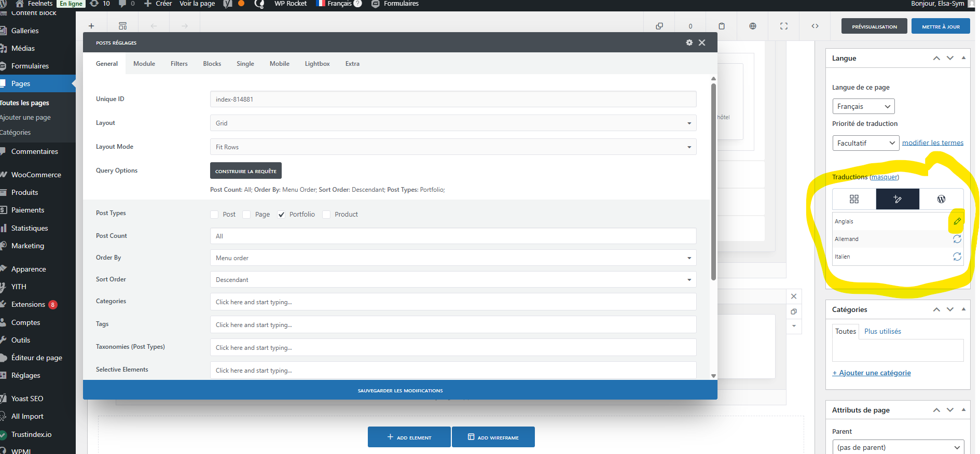
Task: Click the modifier les termes link
Action: point(933,143)
